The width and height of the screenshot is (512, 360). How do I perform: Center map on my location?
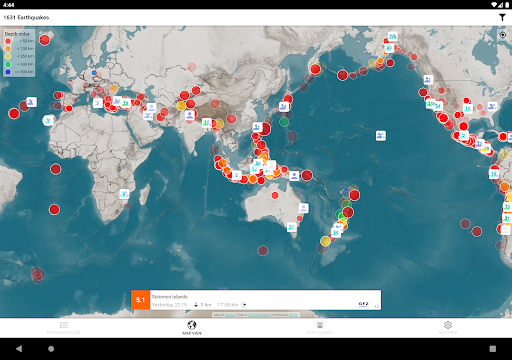coord(503,35)
